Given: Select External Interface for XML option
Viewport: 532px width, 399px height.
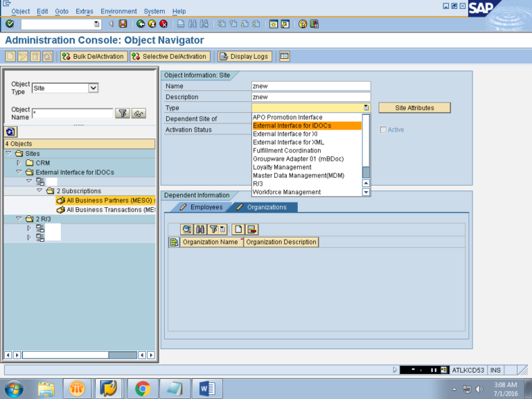Looking at the screenshot, I should tap(288, 142).
